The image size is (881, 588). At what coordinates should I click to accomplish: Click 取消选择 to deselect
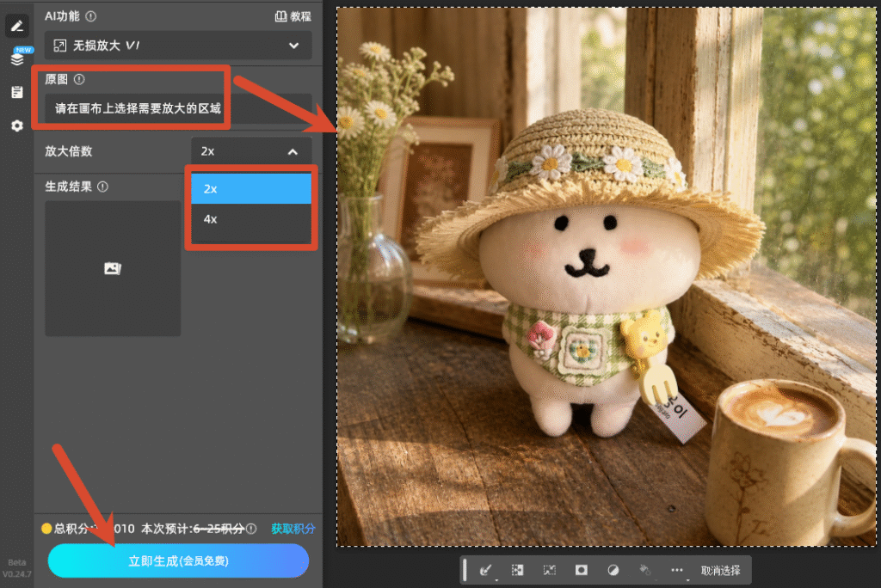(x=720, y=571)
